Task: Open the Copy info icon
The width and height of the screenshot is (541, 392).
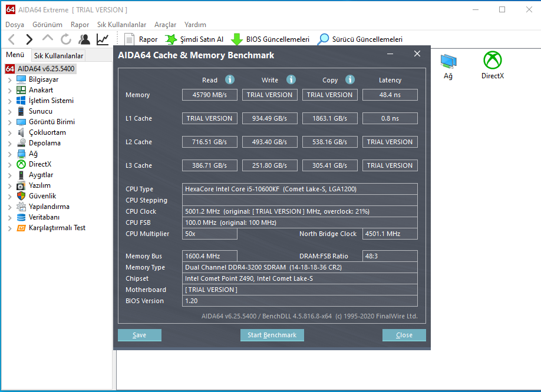Action: pyautogui.click(x=350, y=79)
